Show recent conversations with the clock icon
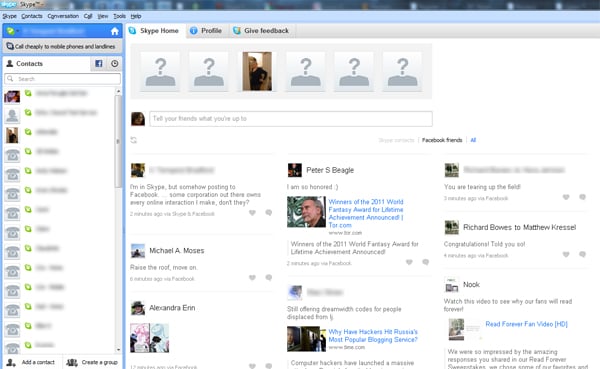Screen dimensions: 600x369 [114, 64]
